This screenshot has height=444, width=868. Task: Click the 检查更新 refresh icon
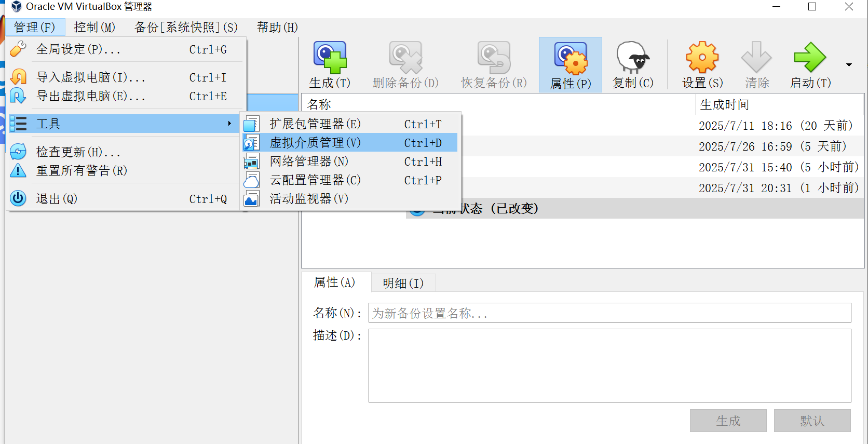(18, 152)
